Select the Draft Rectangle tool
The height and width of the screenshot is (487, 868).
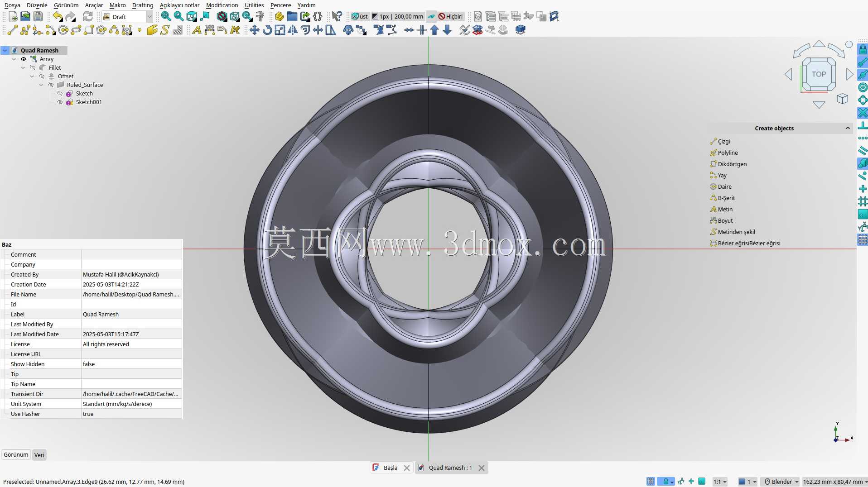pos(89,30)
